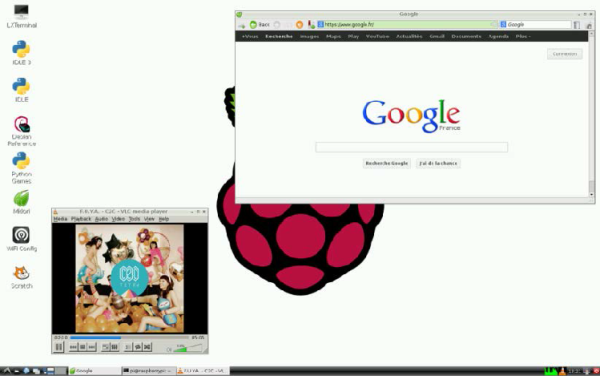600x376 pixels.
Task: Open the Debian Reference icon
Action: pyautogui.click(x=21, y=131)
